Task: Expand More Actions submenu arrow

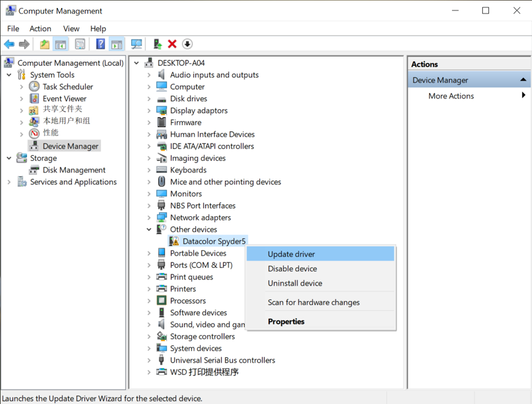Action: [523, 95]
